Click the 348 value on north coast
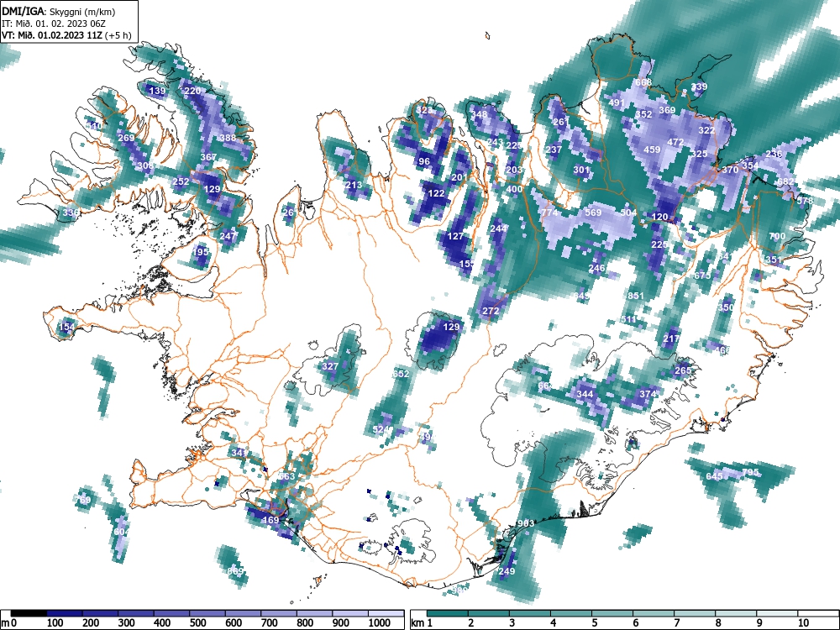840x630 pixels. (479, 114)
